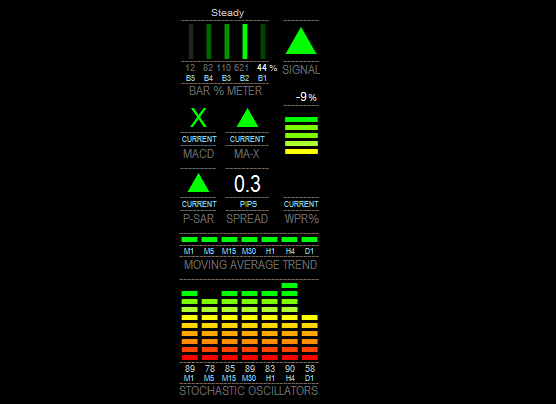Click the 'SPREAD' label
Viewport: 556px width, 404px height.
point(247,219)
